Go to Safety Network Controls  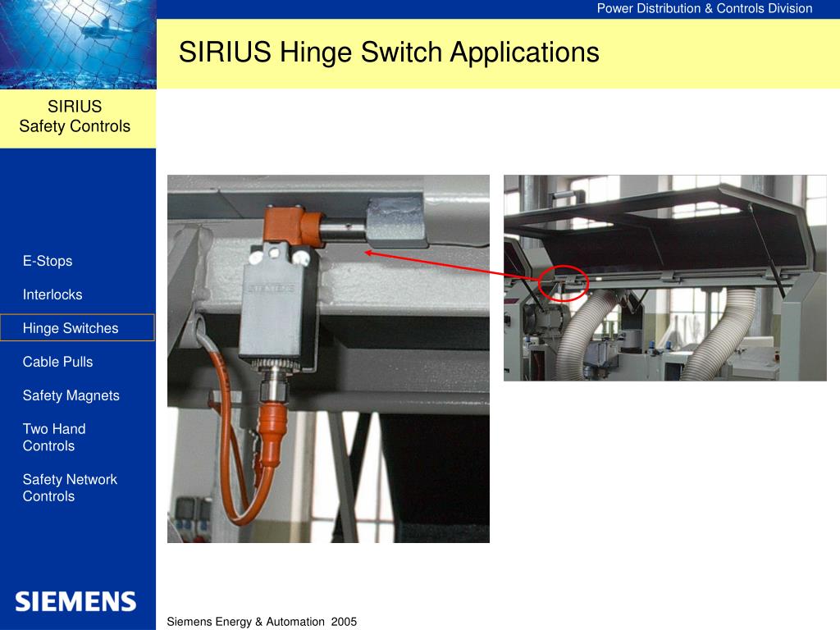click(x=70, y=487)
